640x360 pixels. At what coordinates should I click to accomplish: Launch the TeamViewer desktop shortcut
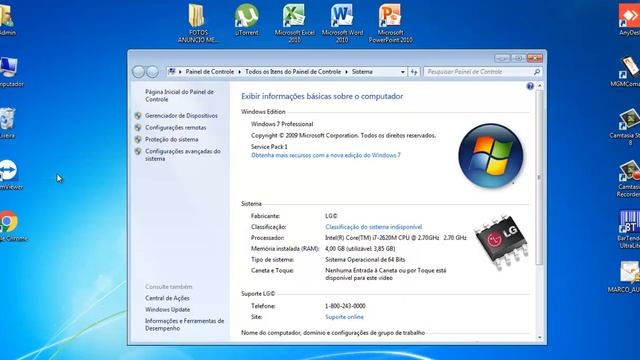tap(10, 175)
